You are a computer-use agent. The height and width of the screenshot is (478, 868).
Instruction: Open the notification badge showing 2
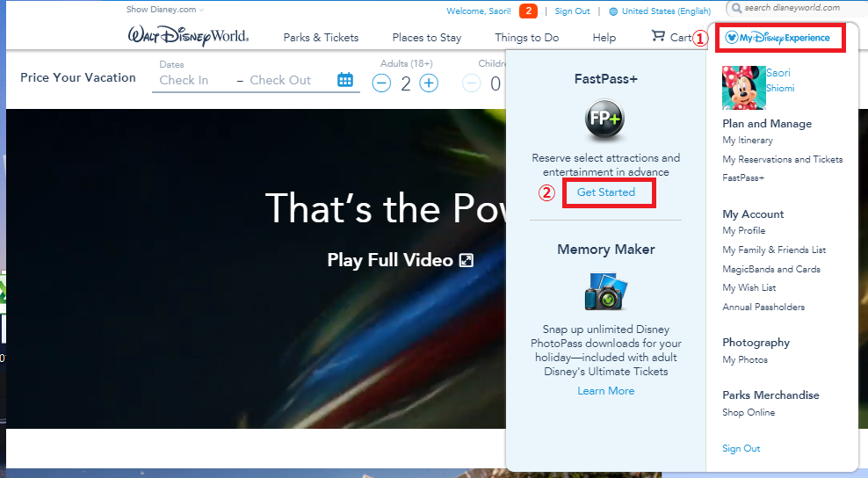pyautogui.click(x=528, y=11)
